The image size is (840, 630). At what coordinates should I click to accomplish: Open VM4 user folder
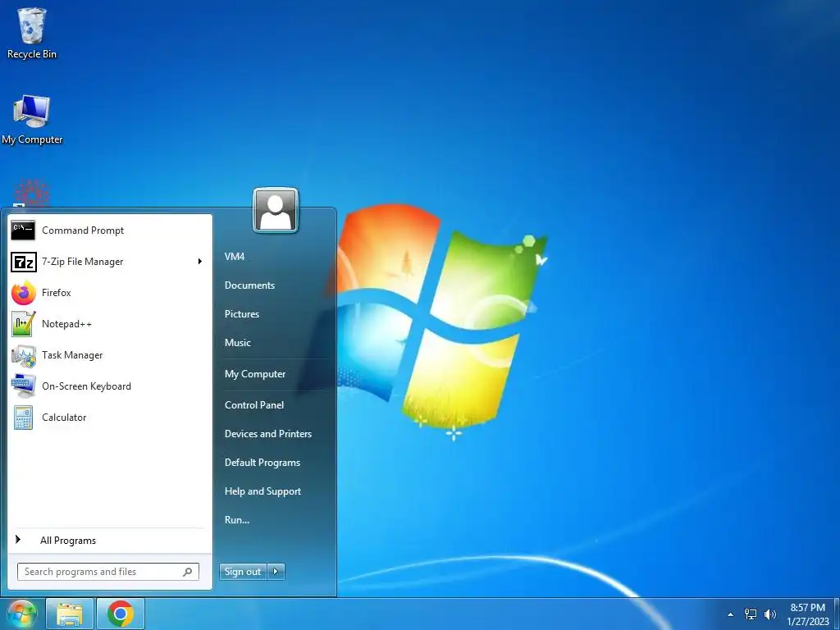(x=235, y=257)
